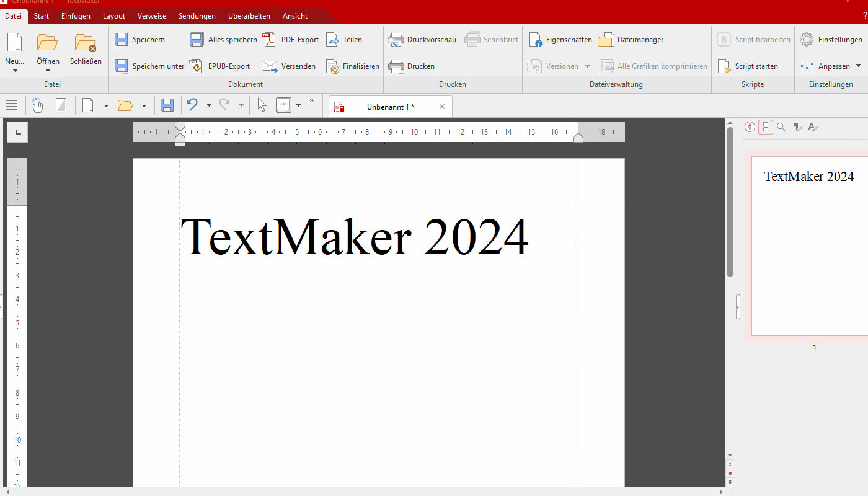This screenshot has width=868, height=496.
Task: Click Speichern unter in the ribbon
Action: pos(149,66)
